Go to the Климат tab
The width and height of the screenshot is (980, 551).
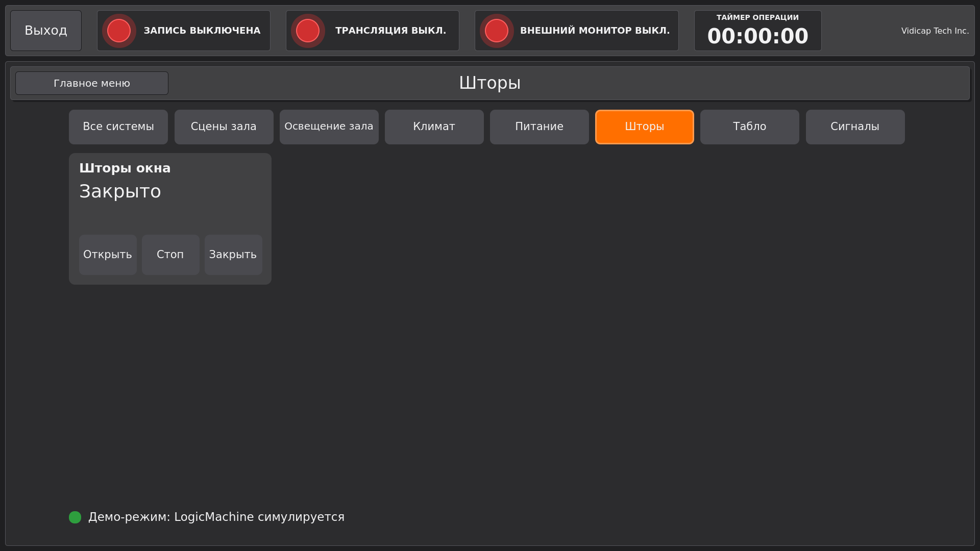[x=434, y=127]
